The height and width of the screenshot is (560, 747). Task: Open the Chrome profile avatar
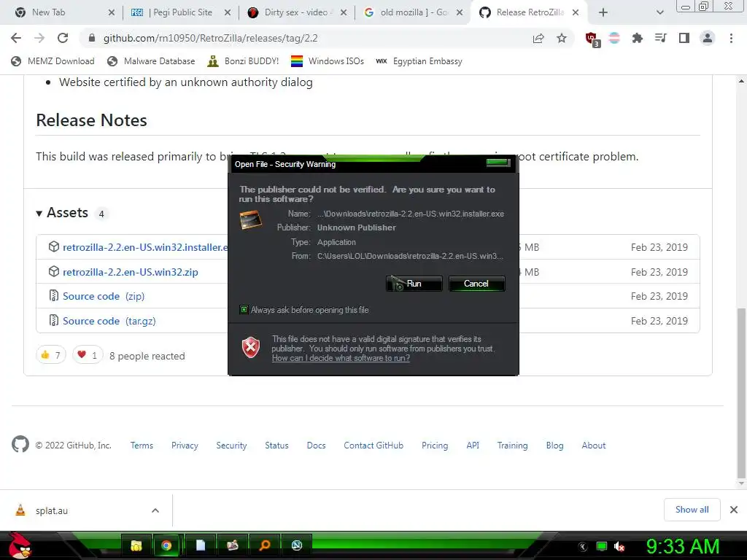708,38
